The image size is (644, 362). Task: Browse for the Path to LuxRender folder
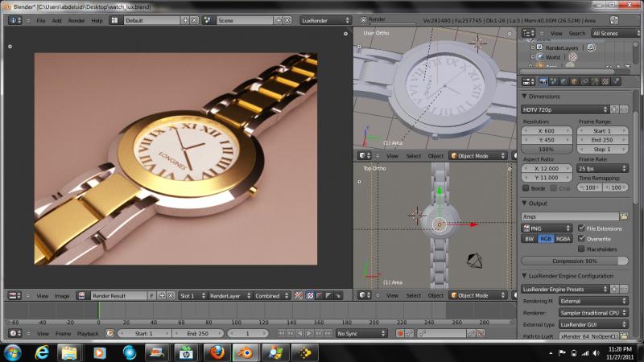(x=624, y=336)
